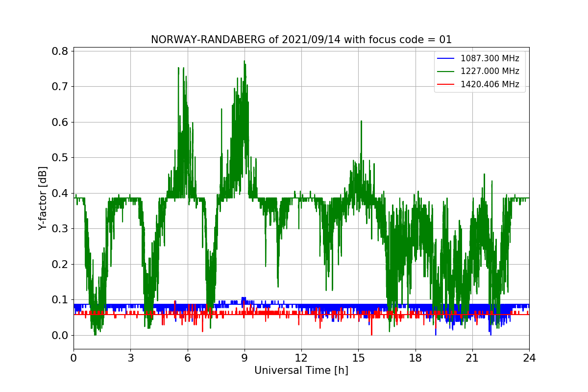The width and height of the screenshot is (588, 392).
Task: Click the 18 hour x-axis tick label
Action: 415,358
